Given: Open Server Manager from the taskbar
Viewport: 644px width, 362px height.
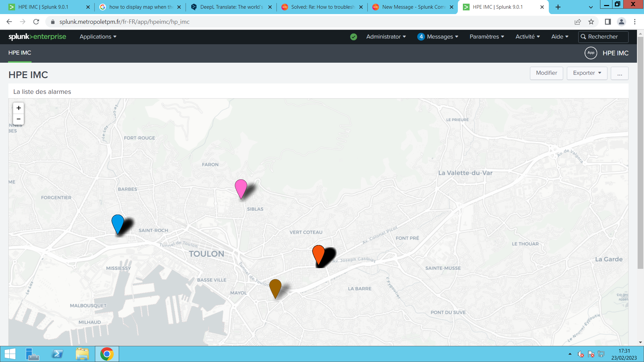Looking at the screenshot, I should pyautogui.click(x=32, y=354).
